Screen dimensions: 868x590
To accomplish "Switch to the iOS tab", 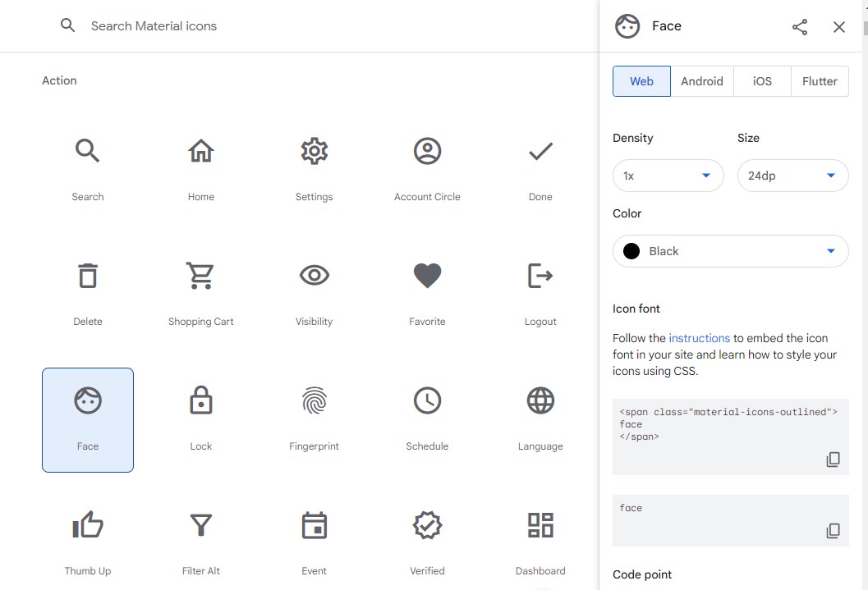I will point(762,81).
